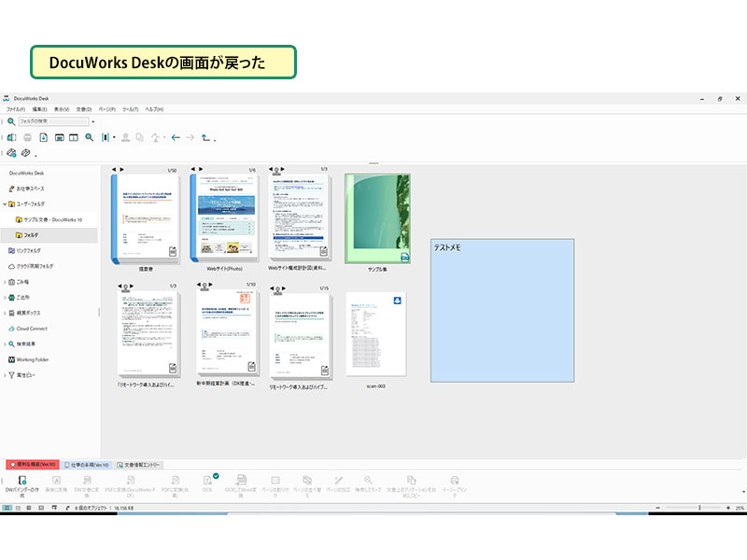This screenshot has width=747, height=560.
Task: Open the 編集(E) menu
Action: 39,109
